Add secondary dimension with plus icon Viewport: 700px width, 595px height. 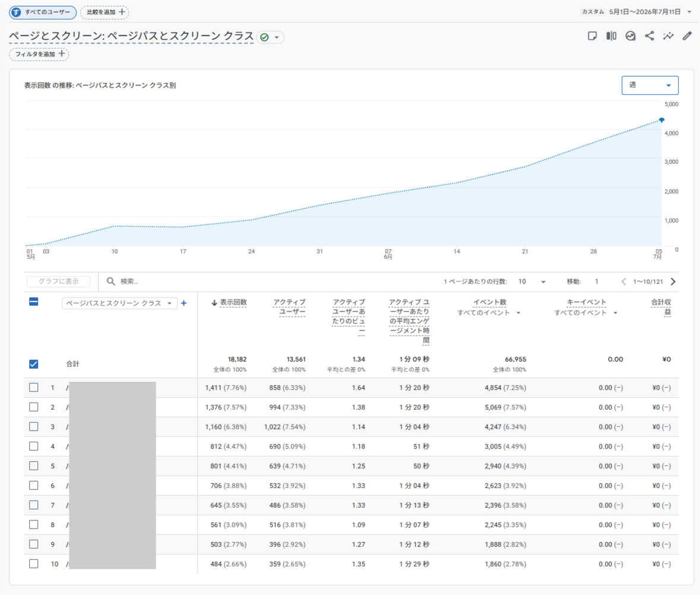click(183, 303)
